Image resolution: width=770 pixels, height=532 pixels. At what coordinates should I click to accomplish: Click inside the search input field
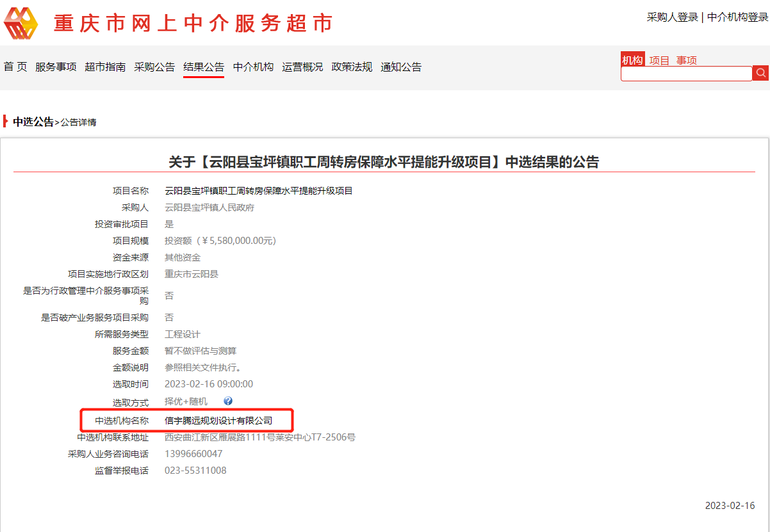tap(685, 72)
